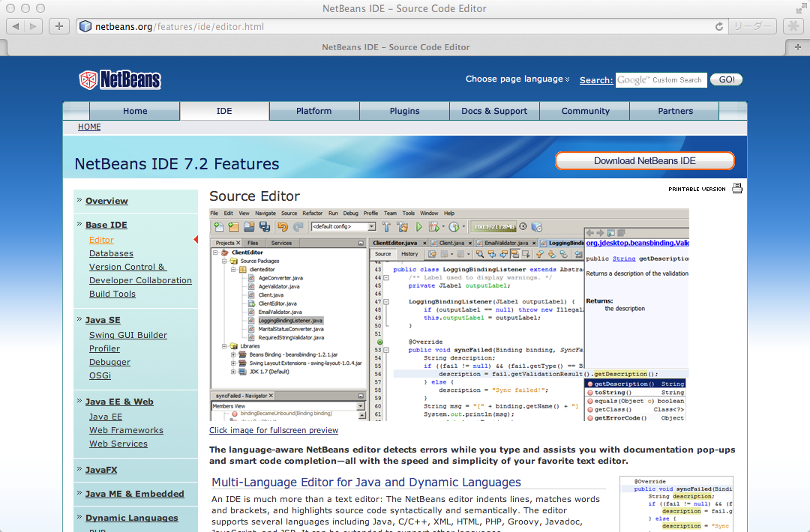The width and height of the screenshot is (810, 532).
Task: Click the extension puzzle icon in toolbar
Action: click(x=793, y=26)
